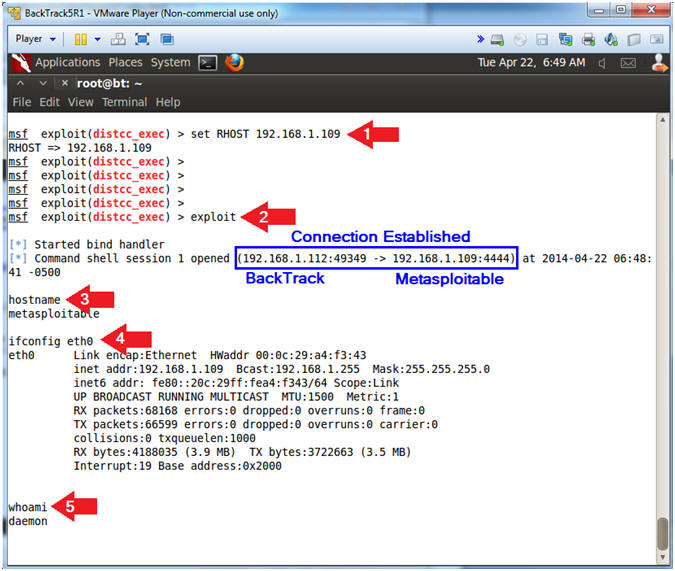Viewport: 675px width, 571px height.
Task: Click the terminal scrollbar up arrow
Action: click(x=663, y=120)
